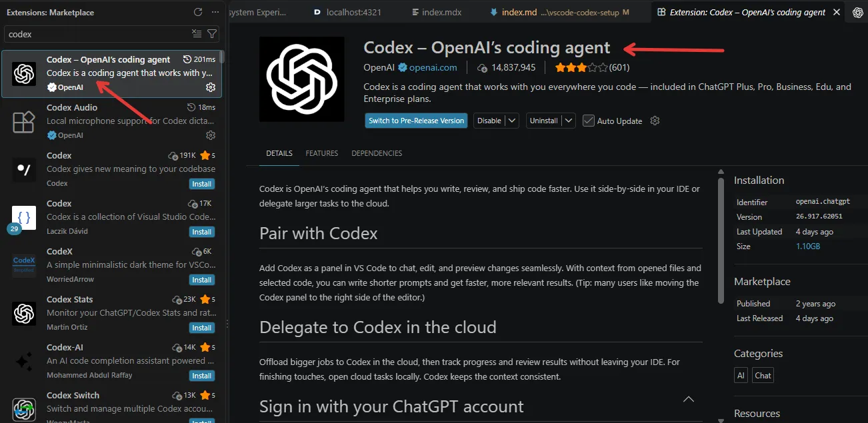This screenshot has width=868, height=423.
Task: Click the curly-braces icon of Laczik Dávid's Codex
Action: [24, 218]
